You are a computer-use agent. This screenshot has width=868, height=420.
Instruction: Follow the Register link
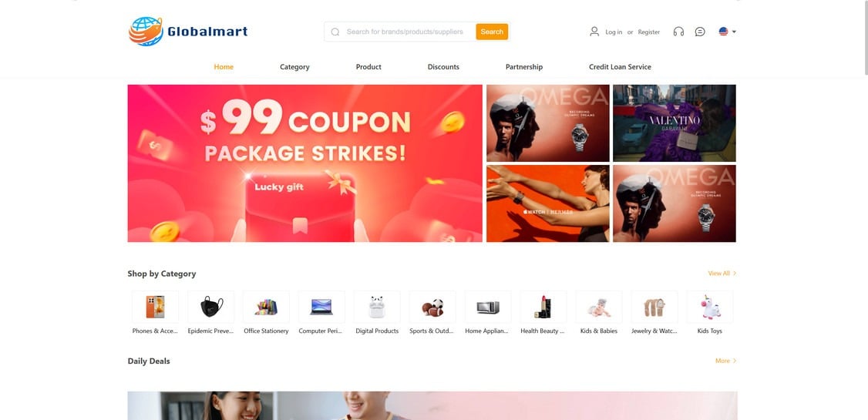pyautogui.click(x=649, y=32)
